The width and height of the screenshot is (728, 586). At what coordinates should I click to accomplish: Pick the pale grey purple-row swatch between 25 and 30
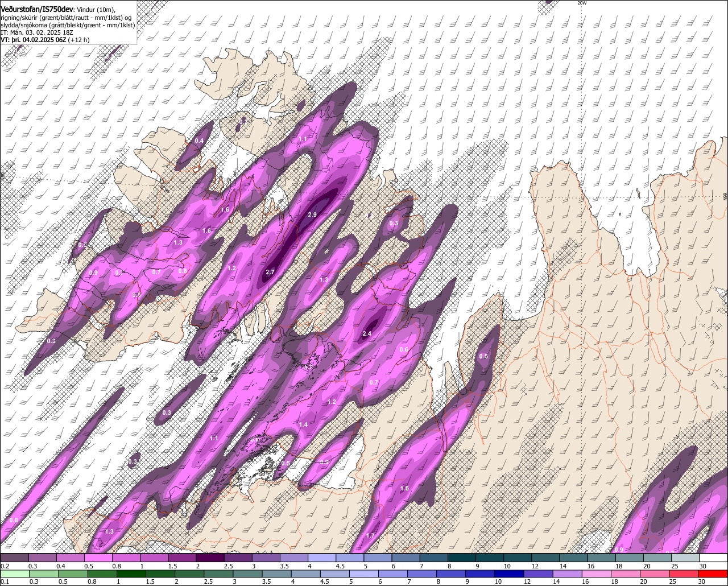[685, 558]
